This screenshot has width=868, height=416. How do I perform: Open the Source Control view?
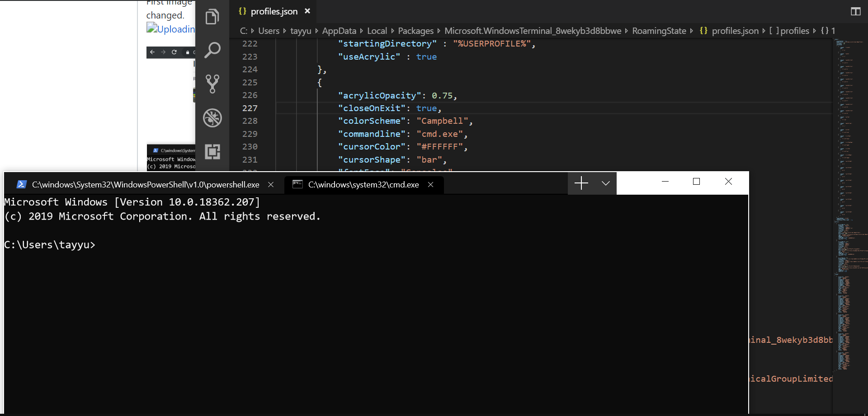point(212,84)
